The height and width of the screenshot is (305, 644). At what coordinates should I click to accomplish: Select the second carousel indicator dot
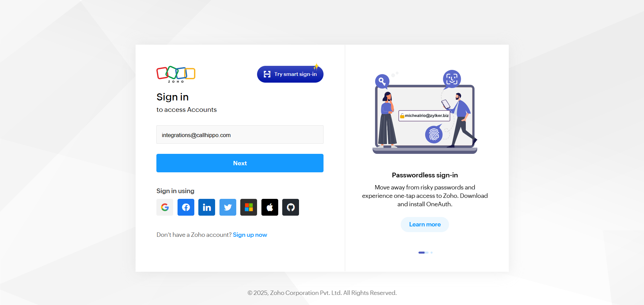[x=432, y=253]
